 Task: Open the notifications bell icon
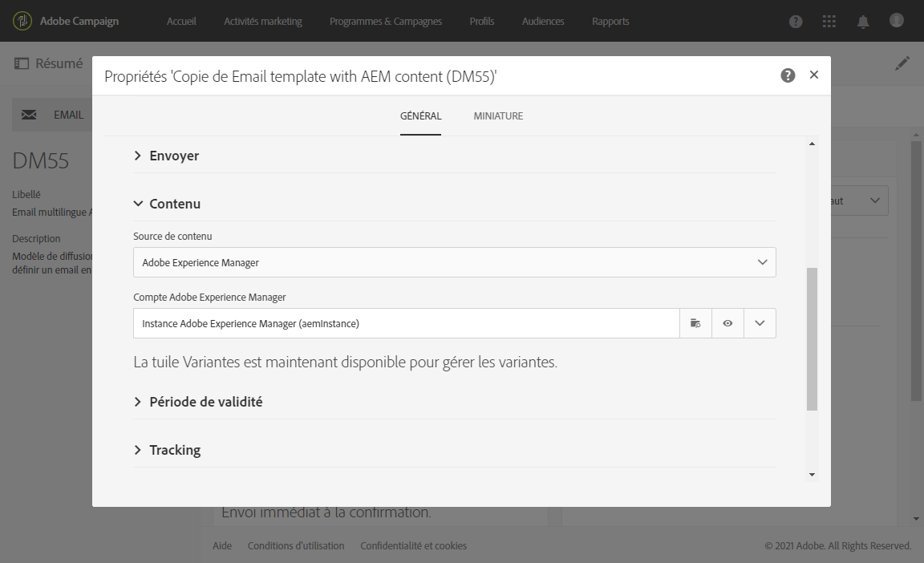coord(863,22)
